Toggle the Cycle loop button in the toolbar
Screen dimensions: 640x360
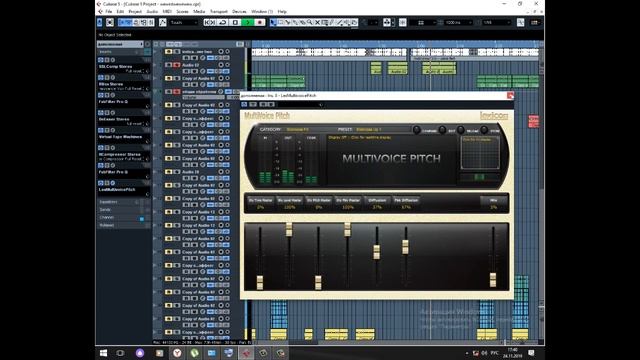[x=223, y=22]
